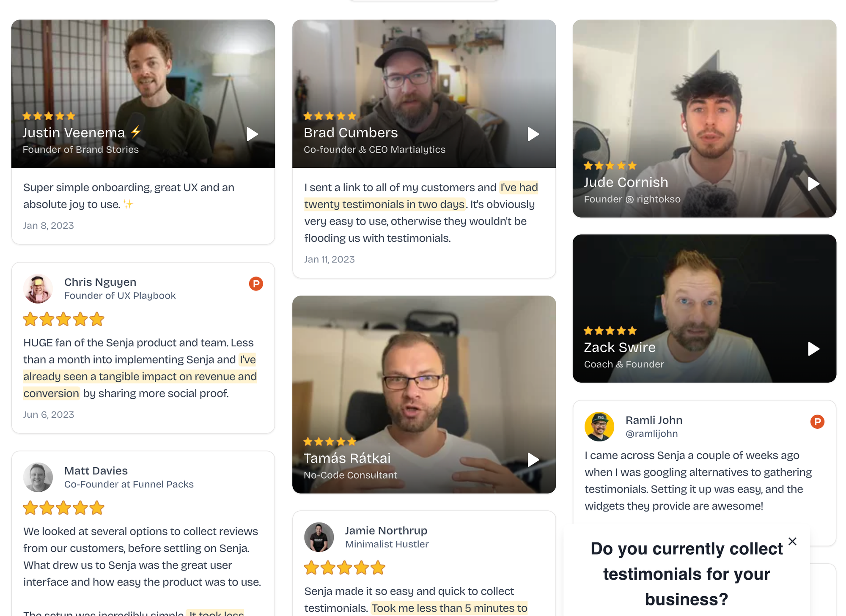Play Zack Swire's video testimonial
Image resolution: width=846 pixels, height=616 pixels.
[x=813, y=349]
